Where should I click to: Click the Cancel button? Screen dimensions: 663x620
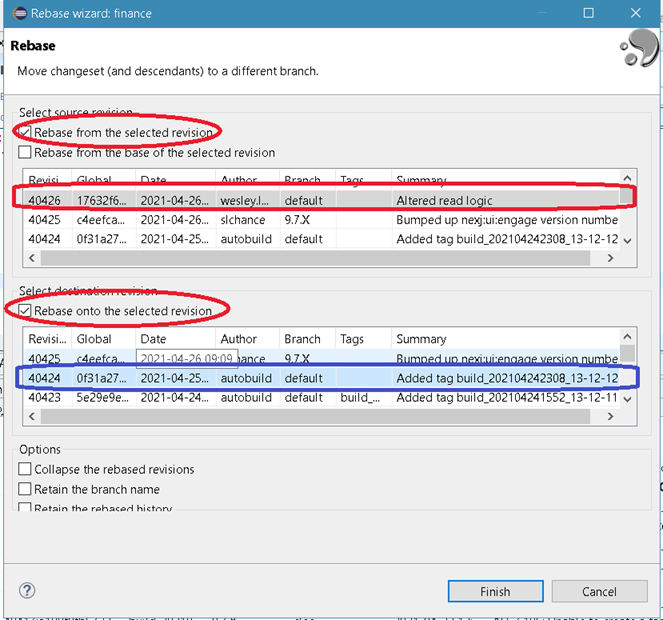click(x=599, y=591)
